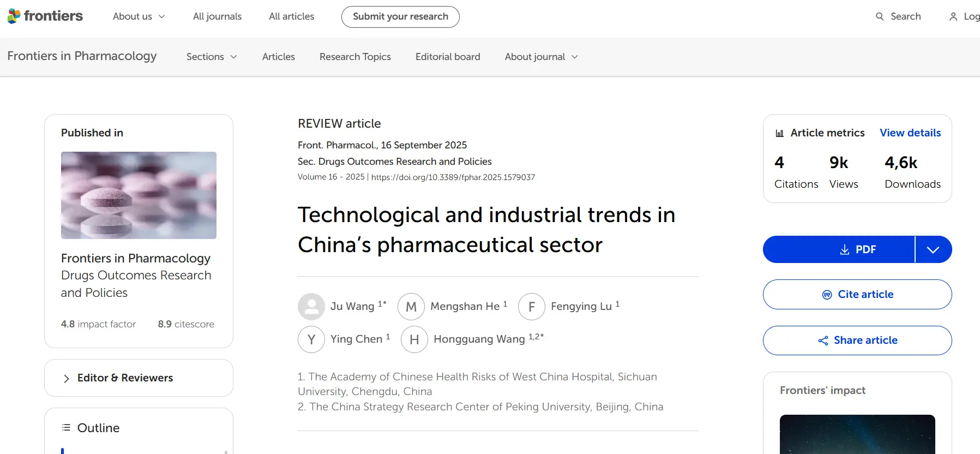
Task: Click Hongguang Wang's H avatar
Action: point(414,339)
